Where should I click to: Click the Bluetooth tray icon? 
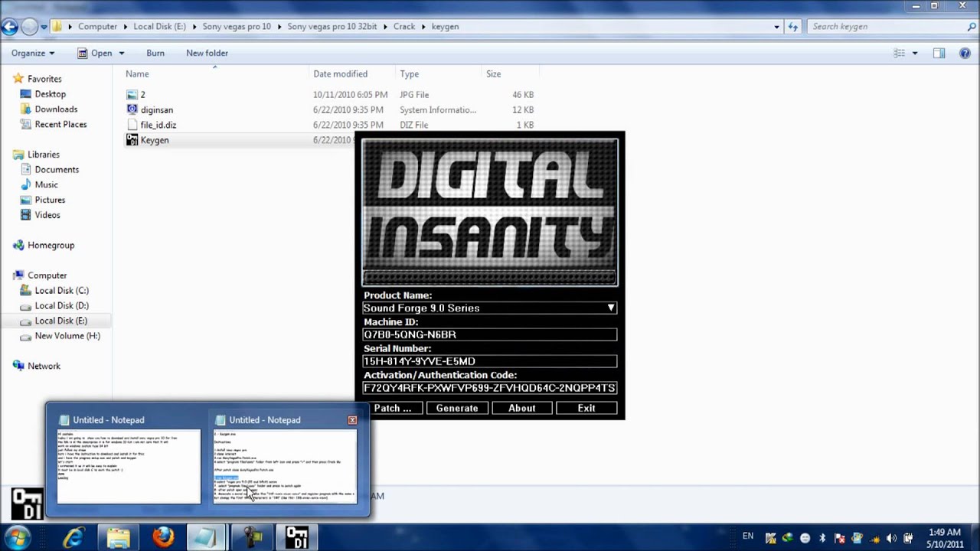coord(822,538)
